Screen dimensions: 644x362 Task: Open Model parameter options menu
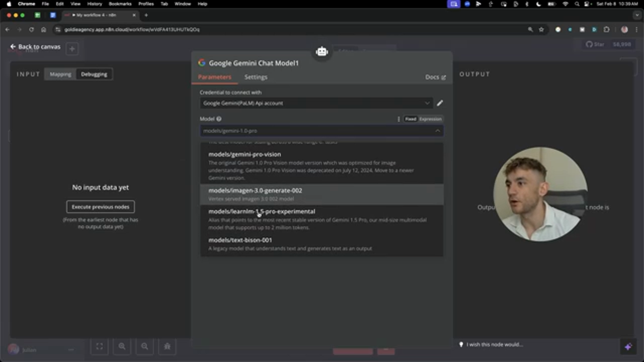398,119
